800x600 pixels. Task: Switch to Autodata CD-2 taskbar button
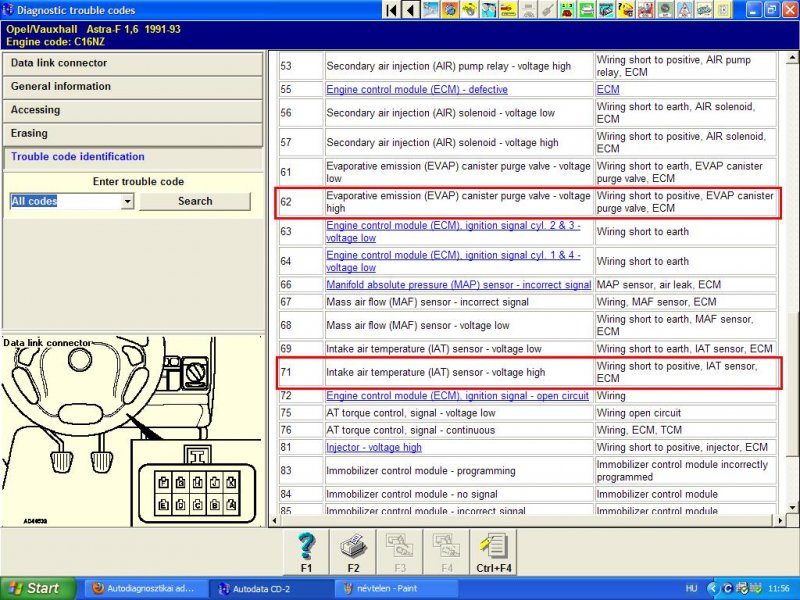pos(272,589)
